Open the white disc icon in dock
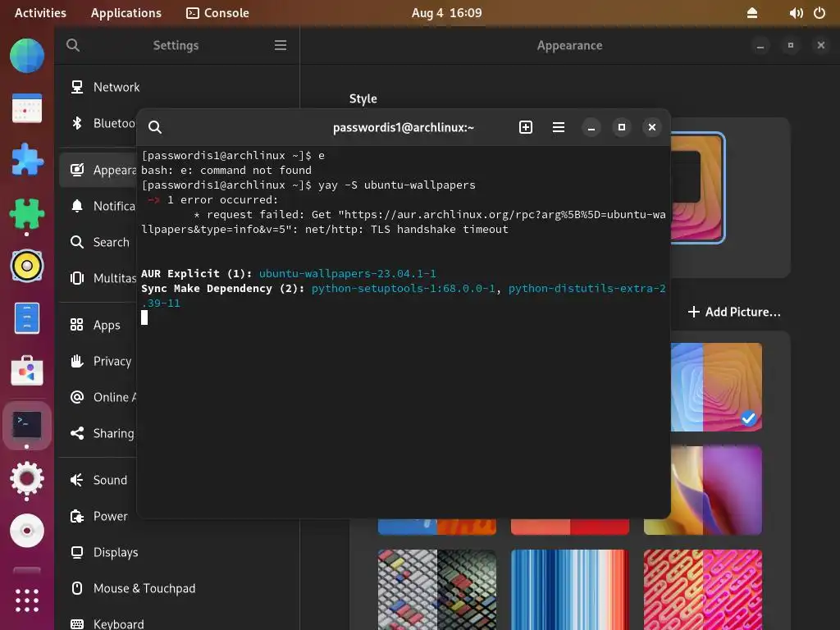840x630 pixels. coord(27,531)
